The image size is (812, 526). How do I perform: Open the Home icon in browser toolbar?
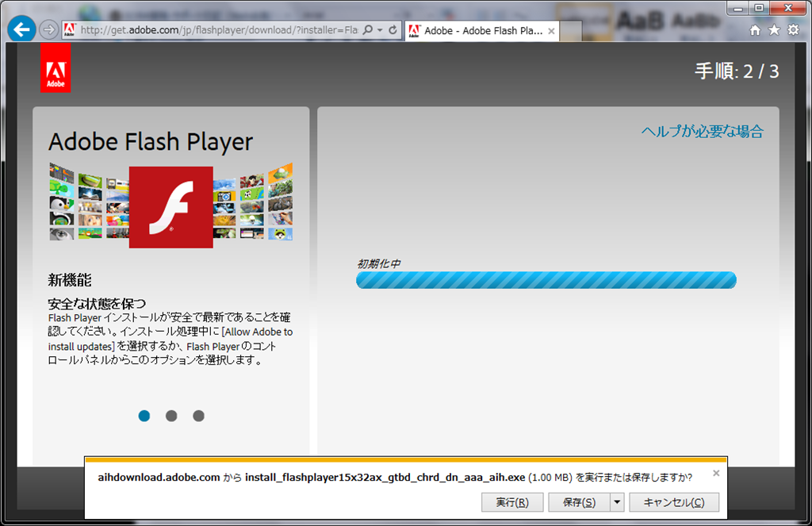(755, 30)
